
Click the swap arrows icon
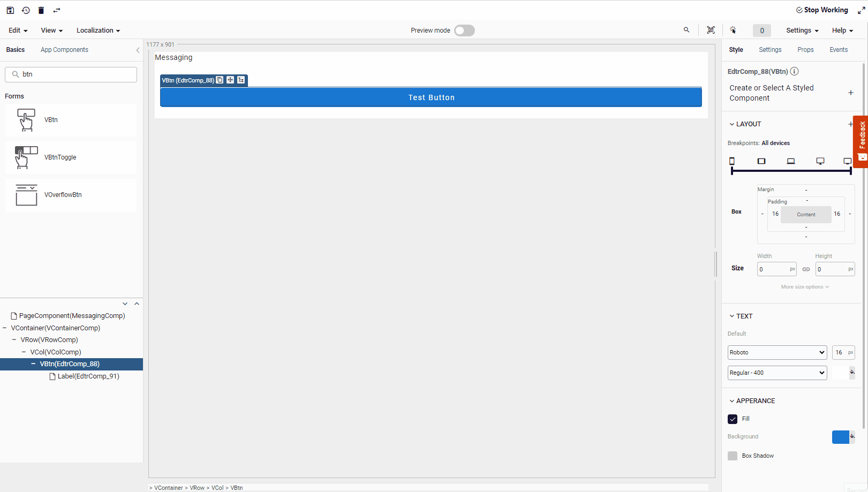tap(57, 10)
